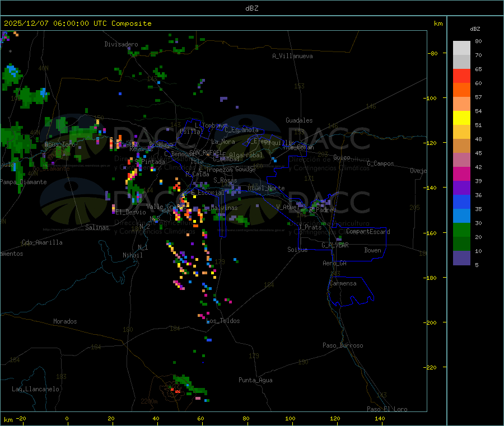
Task: Pick the orange 57-60 dBZ legend swatch
Action: tap(461, 90)
